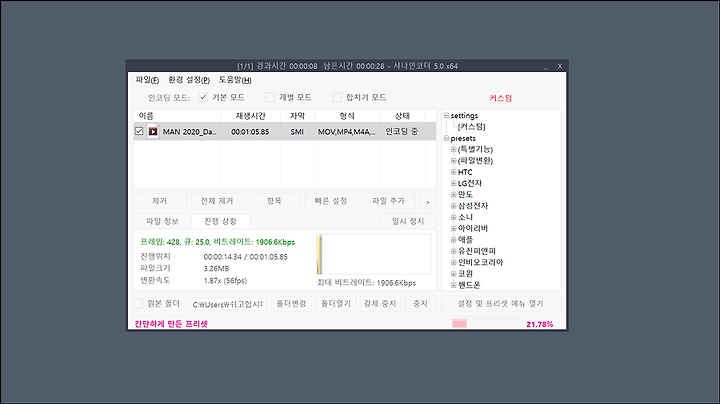Pause encoding with 일시 정지
This screenshot has height=404, width=720.
408,221
